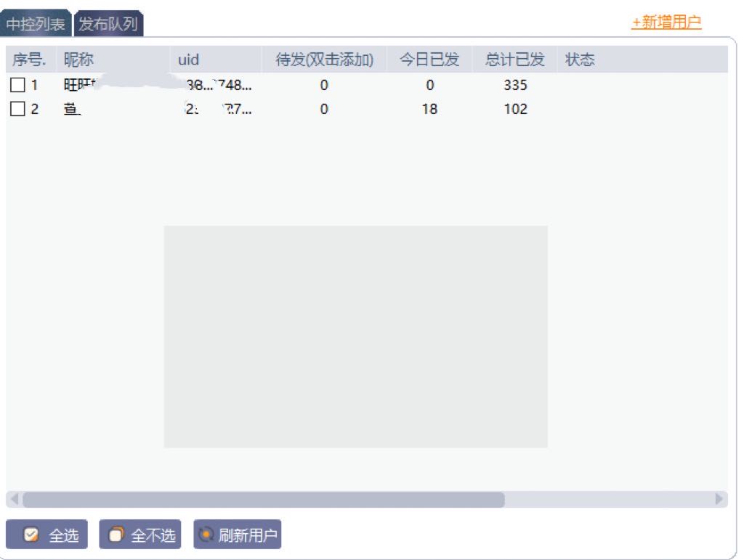The width and height of the screenshot is (744, 560).
Task: Click the scrollbar's right arrow
Action: click(719, 500)
